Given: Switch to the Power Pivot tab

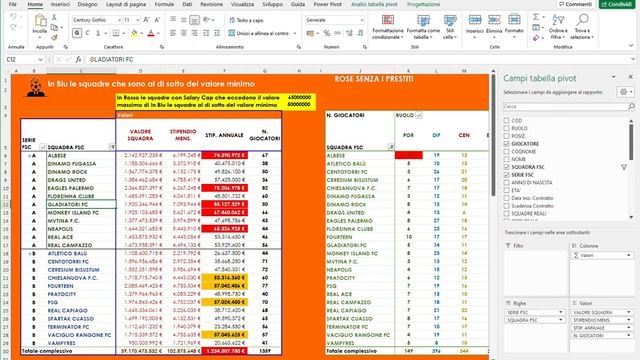Looking at the screenshot, I should pos(327,4).
